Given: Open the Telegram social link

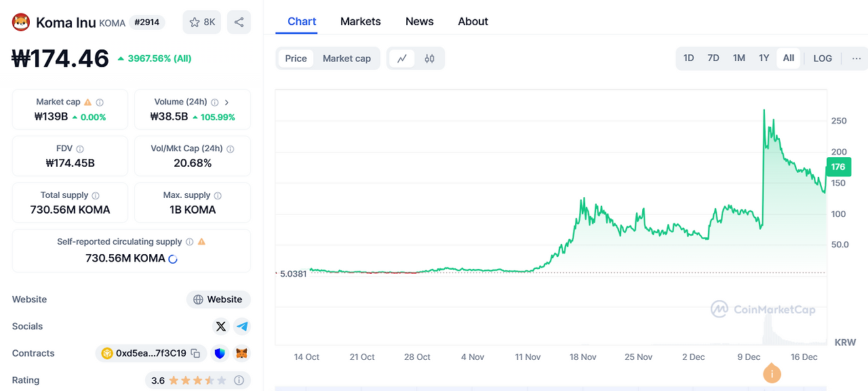Looking at the screenshot, I should click(x=242, y=327).
